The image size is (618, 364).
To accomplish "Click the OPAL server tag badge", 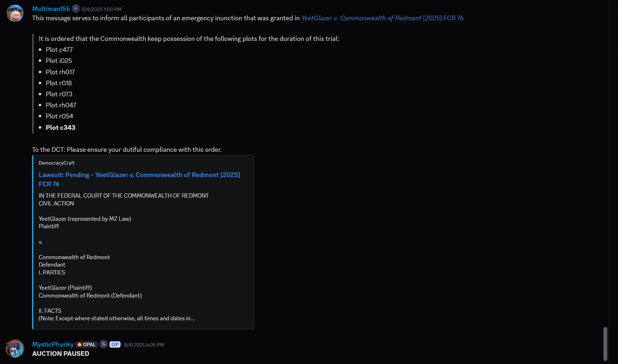I will click(x=86, y=344).
